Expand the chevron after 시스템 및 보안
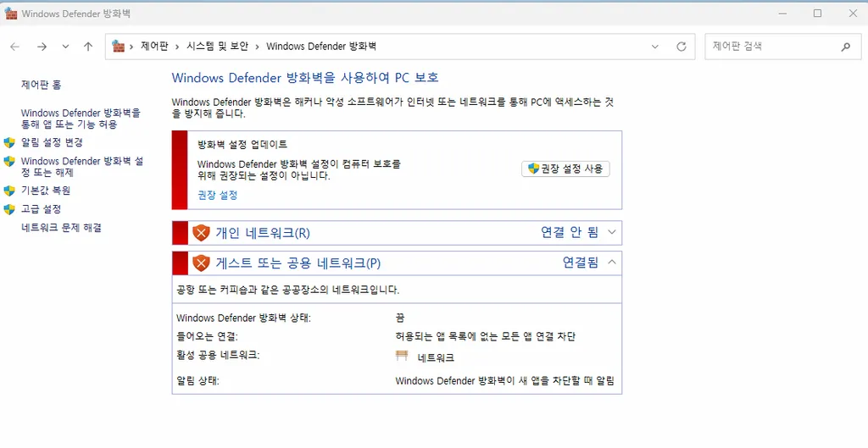This screenshot has width=868, height=448. click(x=258, y=47)
